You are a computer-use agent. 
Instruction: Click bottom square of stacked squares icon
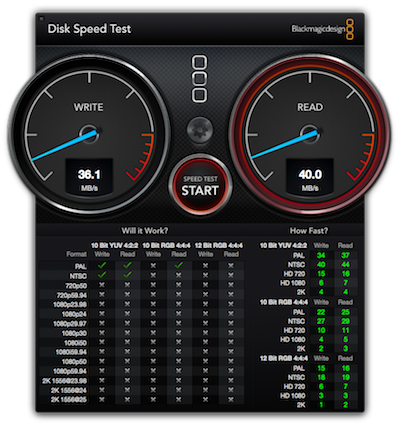[x=199, y=95]
